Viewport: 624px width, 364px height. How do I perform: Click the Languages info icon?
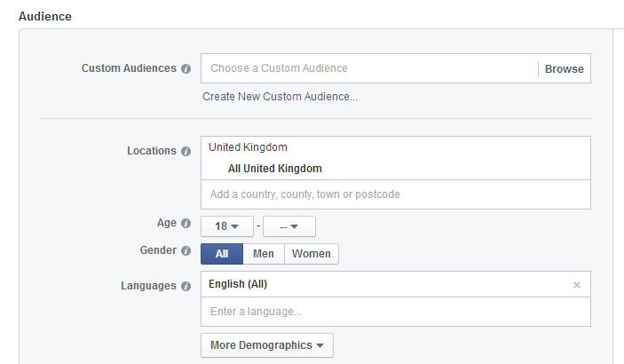[x=186, y=287]
